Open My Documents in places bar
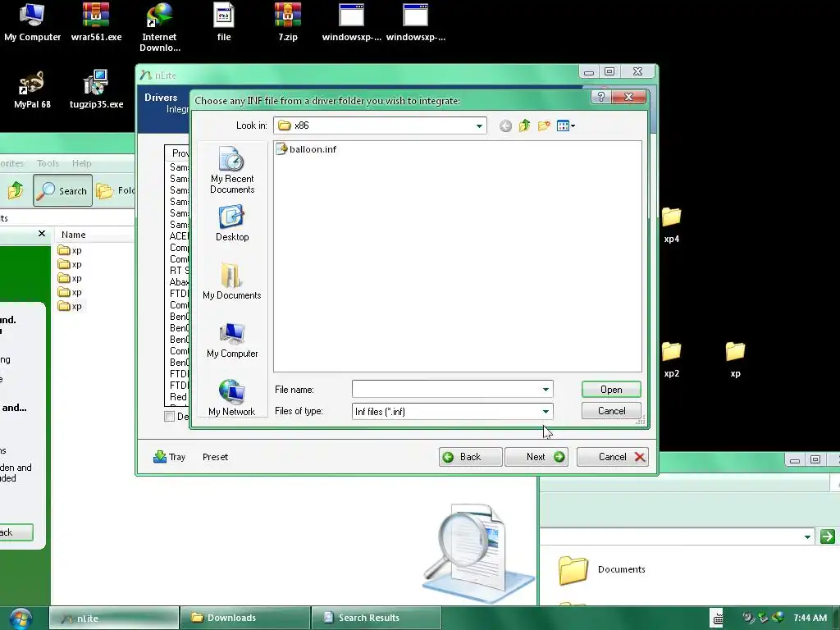840x630 pixels. tap(232, 281)
